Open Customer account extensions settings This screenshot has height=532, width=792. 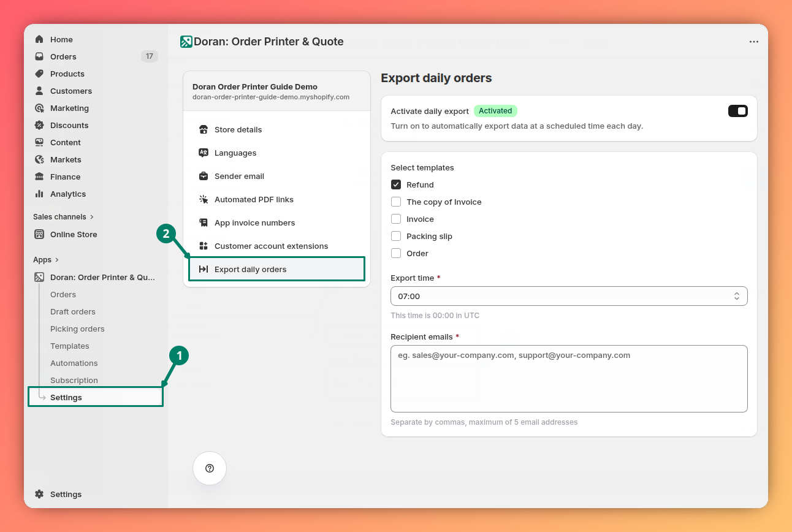pos(277,246)
